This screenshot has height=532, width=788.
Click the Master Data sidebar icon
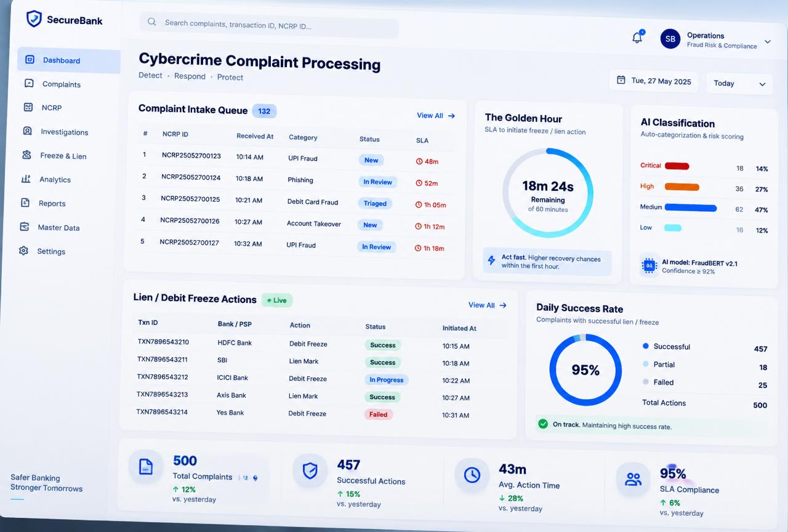point(25,227)
